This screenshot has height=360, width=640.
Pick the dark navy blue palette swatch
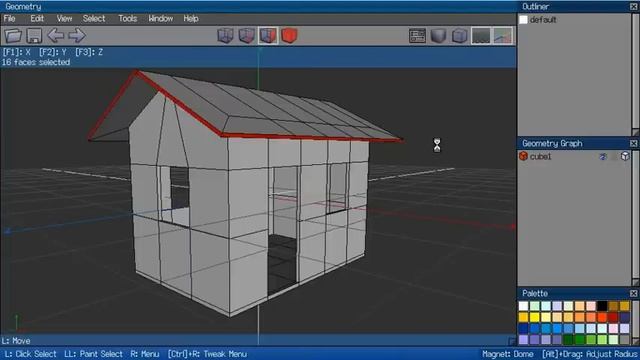(x=523, y=328)
